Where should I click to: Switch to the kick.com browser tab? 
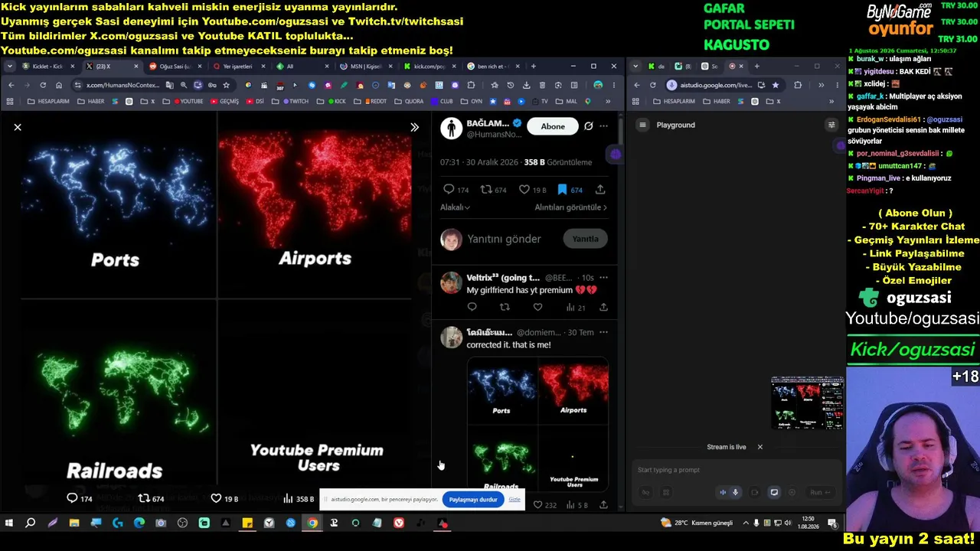429,67
